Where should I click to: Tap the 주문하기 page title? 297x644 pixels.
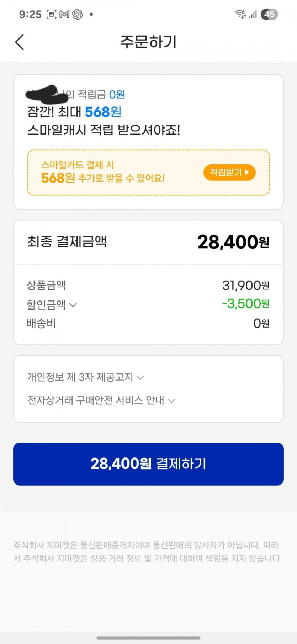click(x=148, y=42)
